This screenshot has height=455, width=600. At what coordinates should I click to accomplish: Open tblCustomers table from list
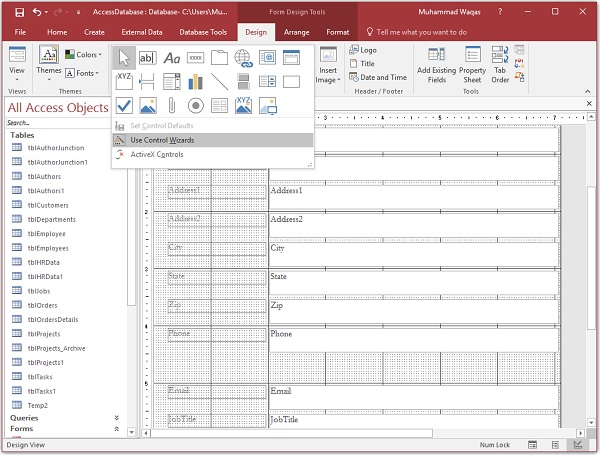tap(47, 205)
